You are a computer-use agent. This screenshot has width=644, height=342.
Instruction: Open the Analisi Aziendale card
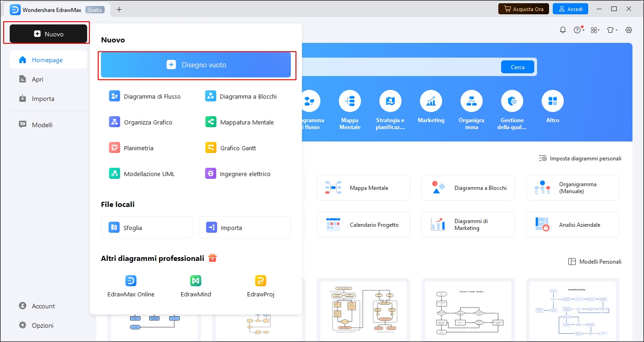(x=573, y=224)
